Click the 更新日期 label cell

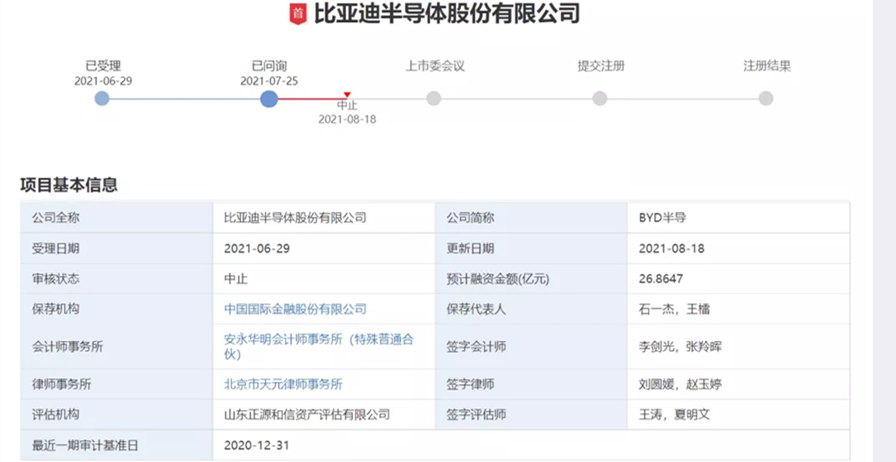coord(531,249)
